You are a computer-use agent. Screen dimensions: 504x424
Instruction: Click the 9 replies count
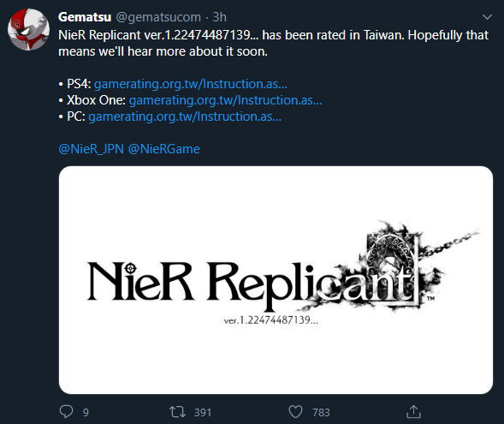[86, 412]
